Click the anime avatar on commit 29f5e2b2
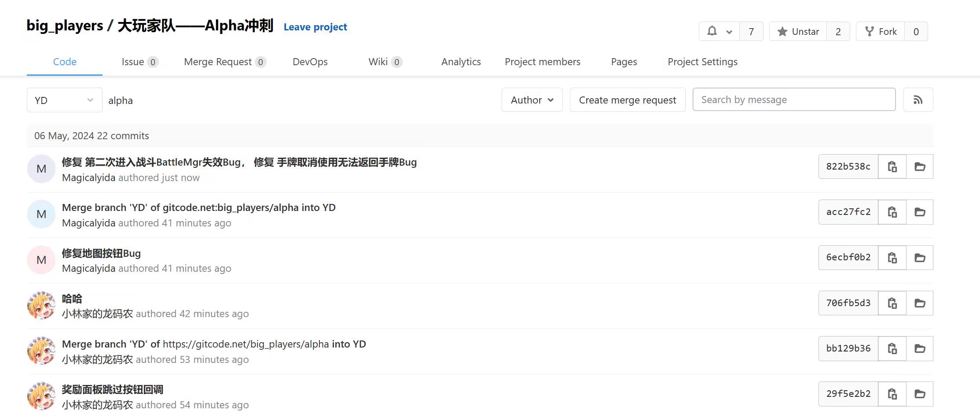 [x=41, y=396]
